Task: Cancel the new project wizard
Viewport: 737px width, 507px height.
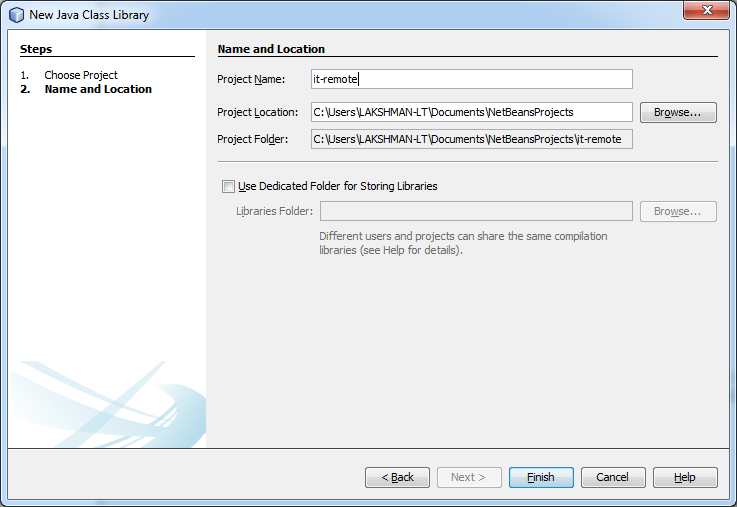Action: point(613,477)
